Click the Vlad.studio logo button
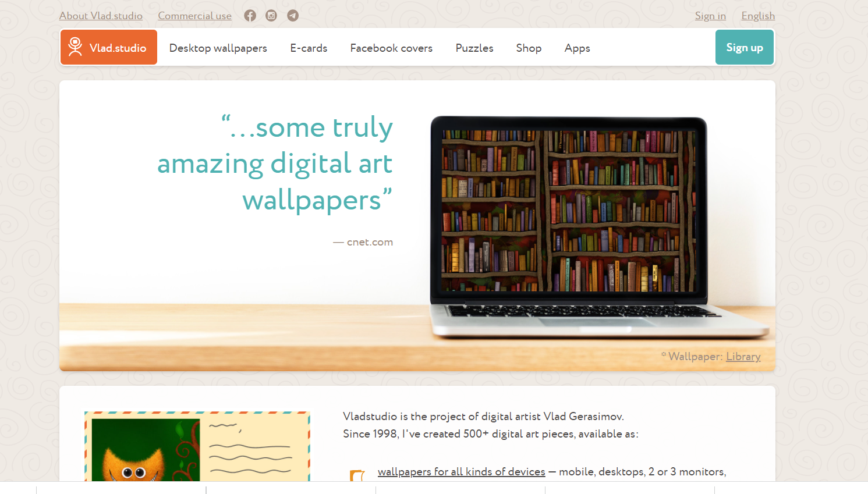The image size is (868, 494). 109,47
